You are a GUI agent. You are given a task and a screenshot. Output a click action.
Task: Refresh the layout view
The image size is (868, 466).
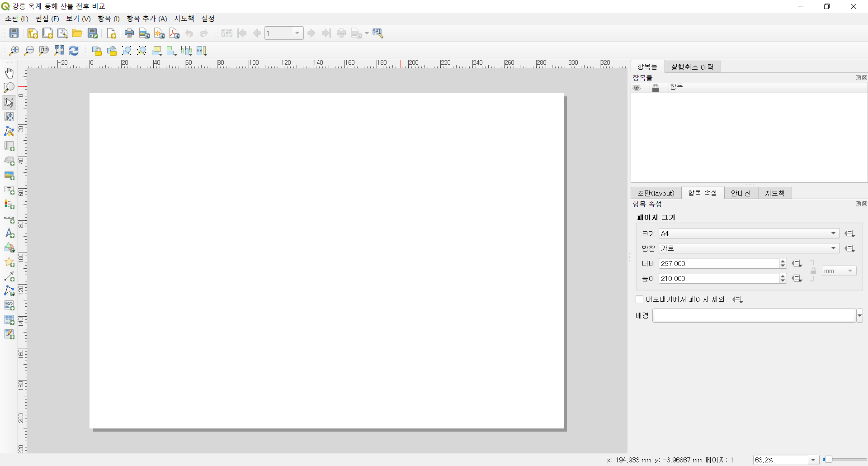[x=74, y=51]
